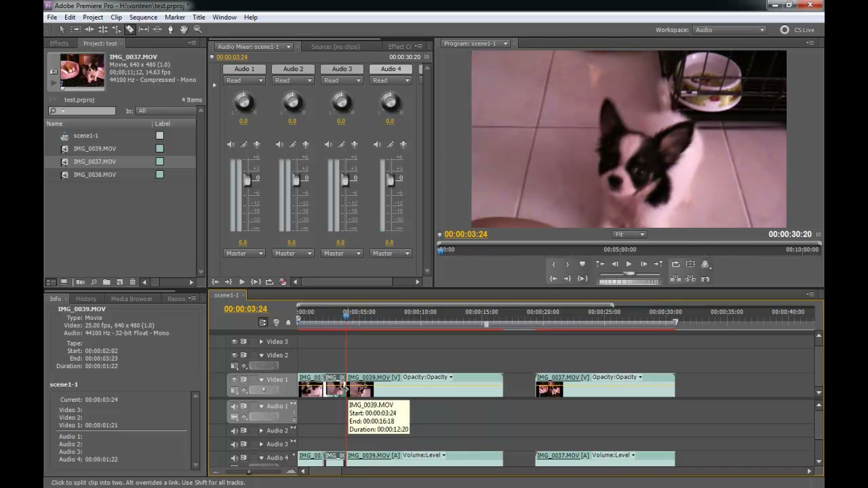Open the Program monitor Fit zoom dropdown

tap(629, 235)
